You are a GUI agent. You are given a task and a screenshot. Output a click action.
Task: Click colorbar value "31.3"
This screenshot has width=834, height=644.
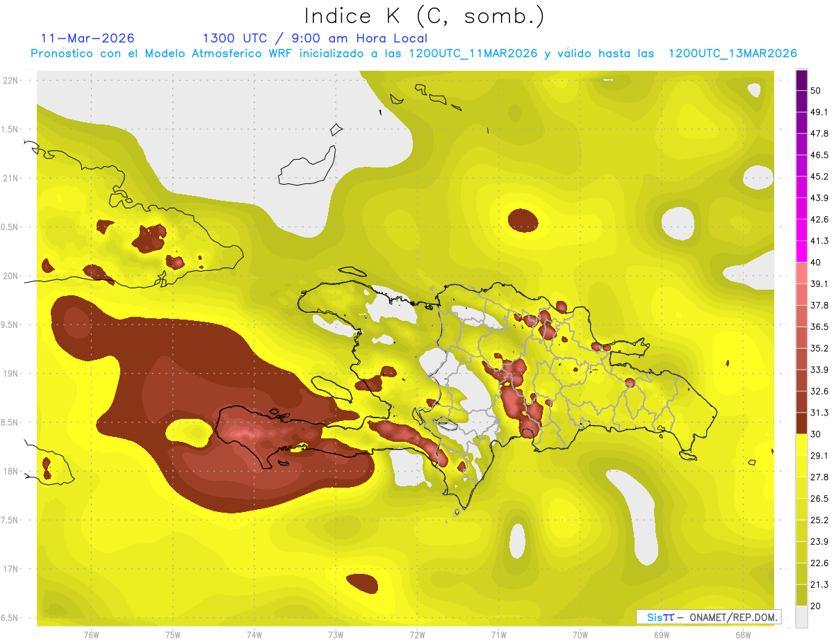(819, 413)
